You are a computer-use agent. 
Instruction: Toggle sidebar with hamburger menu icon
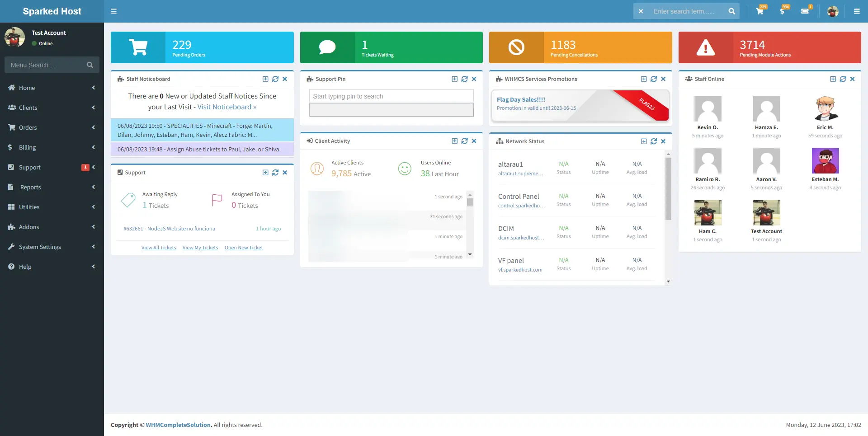114,11
